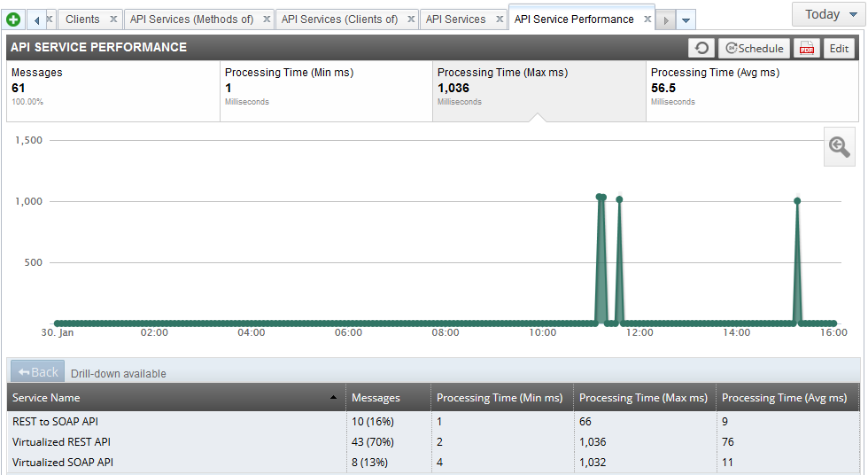Select the API Service Performance tab
The width and height of the screenshot is (868, 475).
coord(574,19)
